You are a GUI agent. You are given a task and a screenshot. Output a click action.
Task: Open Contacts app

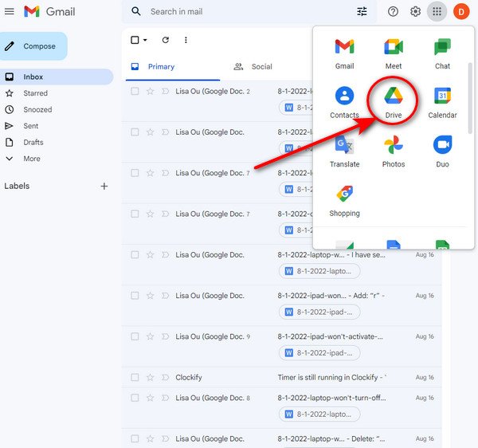point(344,103)
